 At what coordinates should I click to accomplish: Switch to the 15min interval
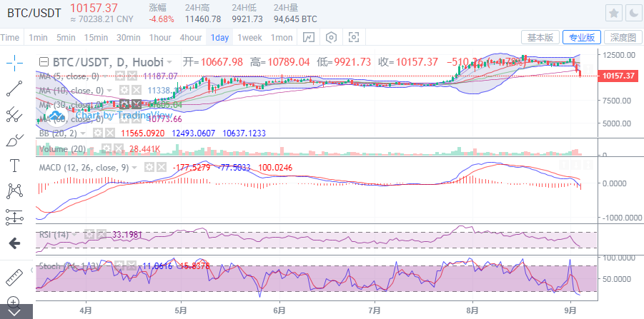(96, 38)
